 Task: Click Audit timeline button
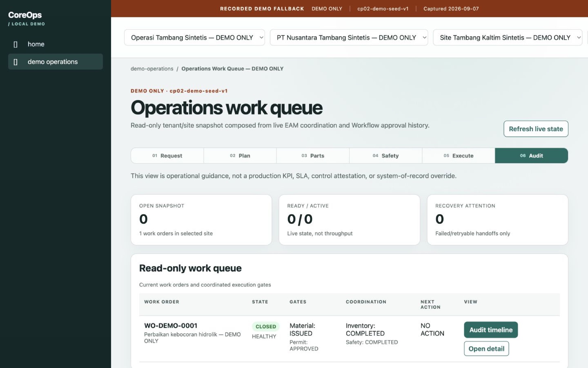[491, 330]
